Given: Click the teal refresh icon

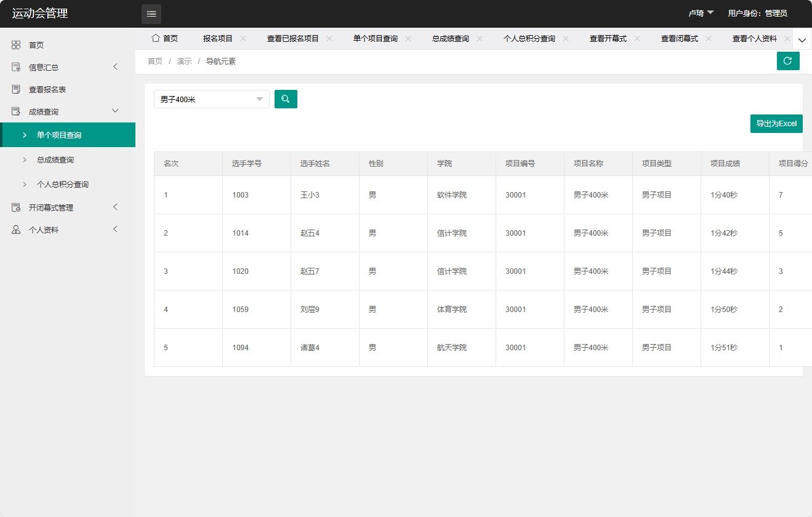Looking at the screenshot, I should [x=788, y=61].
